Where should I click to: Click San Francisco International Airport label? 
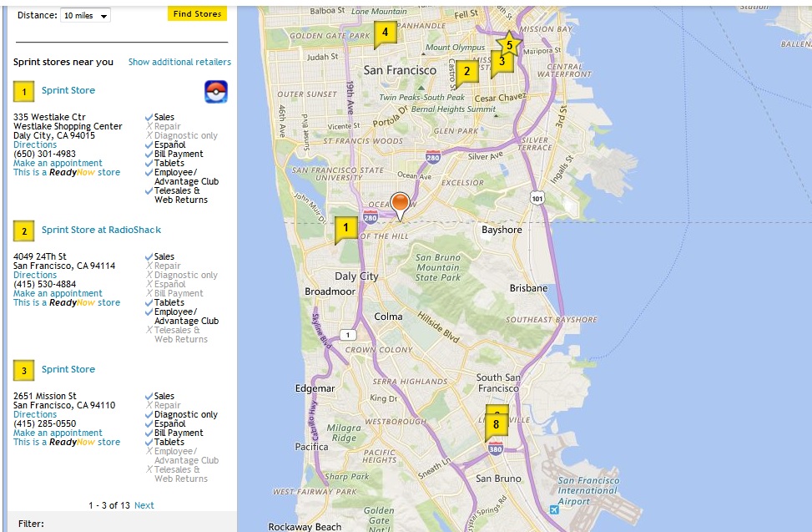coord(588,490)
